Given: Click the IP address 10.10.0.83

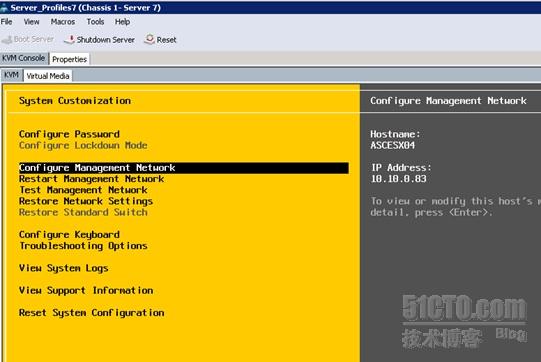Looking at the screenshot, I should pyautogui.click(x=399, y=179).
